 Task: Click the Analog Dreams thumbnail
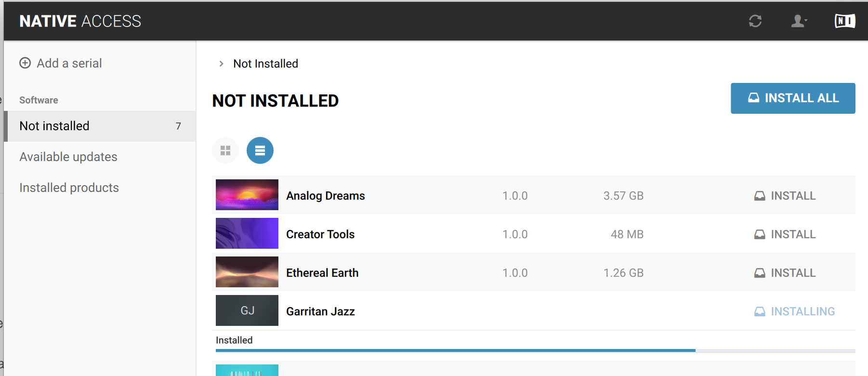tap(247, 195)
